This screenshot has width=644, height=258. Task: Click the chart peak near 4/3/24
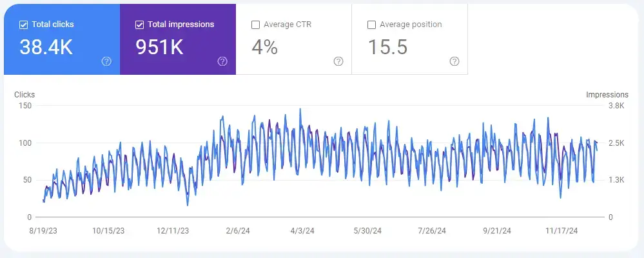pyautogui.click(x=300, y=109)
